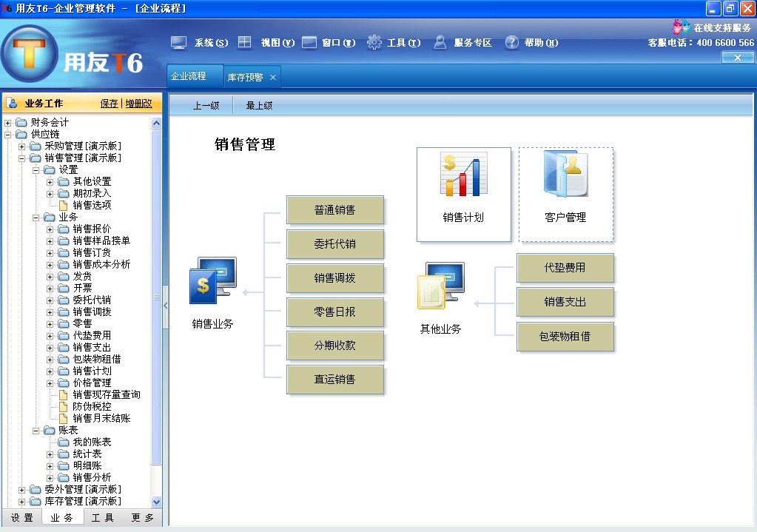Click the 委托代销 button
Image resolution: width=757 pixels, height=532 pixels.
pos(335,243)
